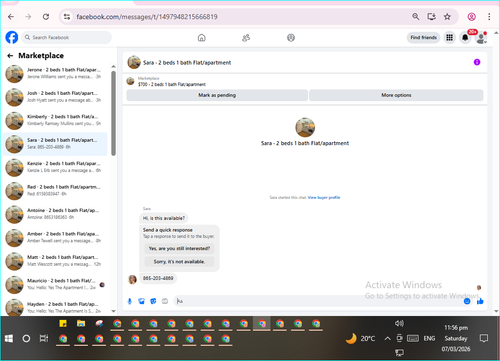The image size is (500, 361).
Task: Click the GIF icon in composer
Action: click(165, 301)
